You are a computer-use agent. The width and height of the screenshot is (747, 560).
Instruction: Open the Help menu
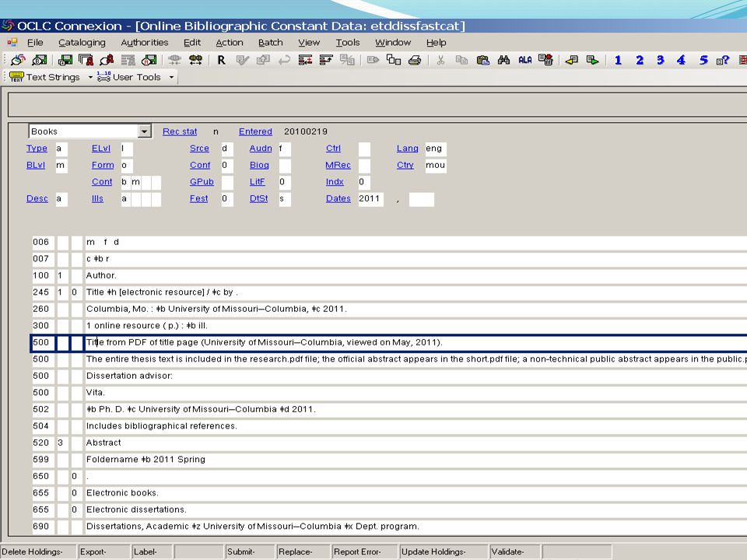click(437, 42)
